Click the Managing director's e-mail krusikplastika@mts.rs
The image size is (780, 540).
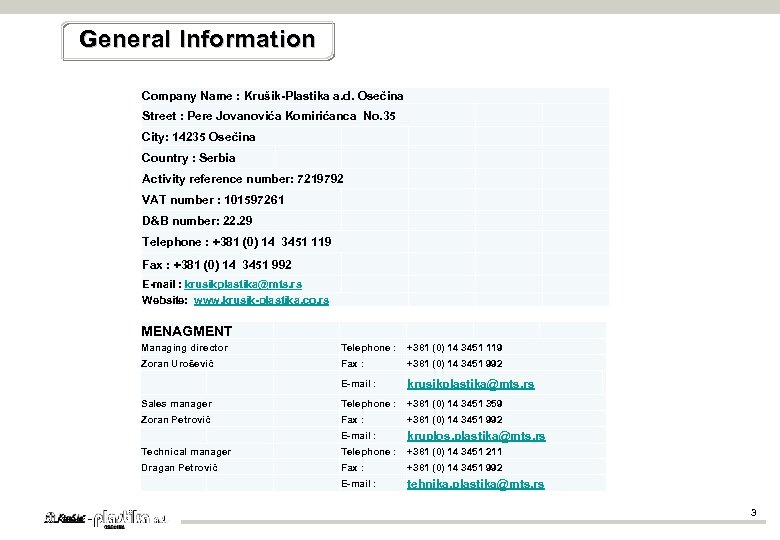click(x=471, y=384)
